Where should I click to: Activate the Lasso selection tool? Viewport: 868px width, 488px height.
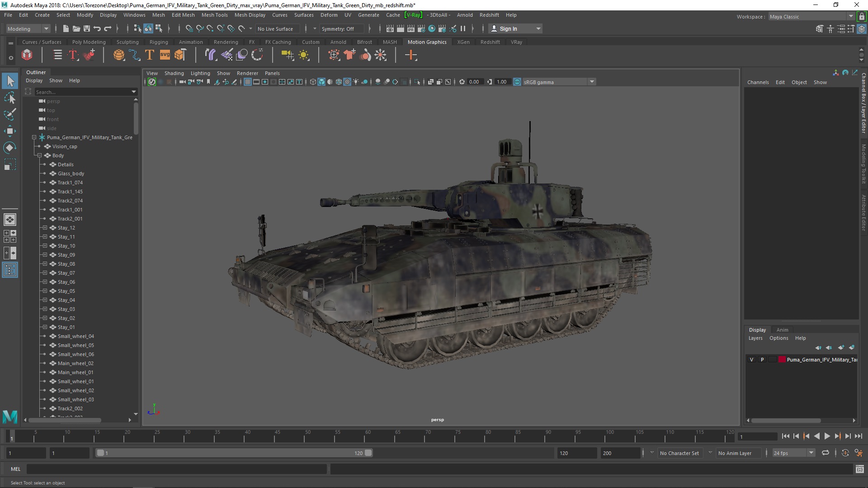click(x=10, y=98)
